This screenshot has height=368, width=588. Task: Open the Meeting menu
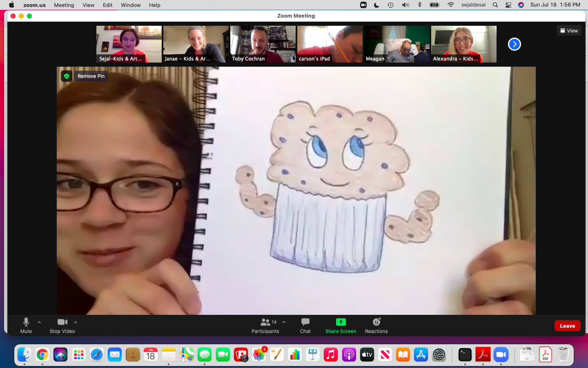[64, 5]
